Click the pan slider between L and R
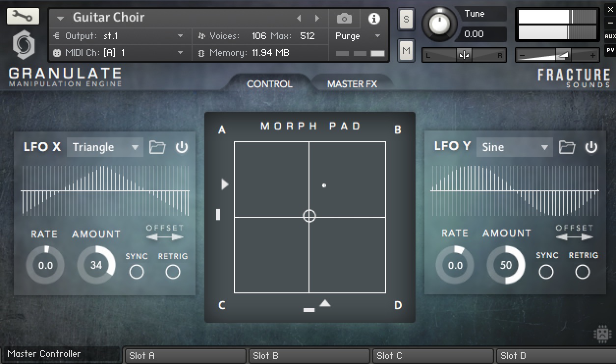 464,55
